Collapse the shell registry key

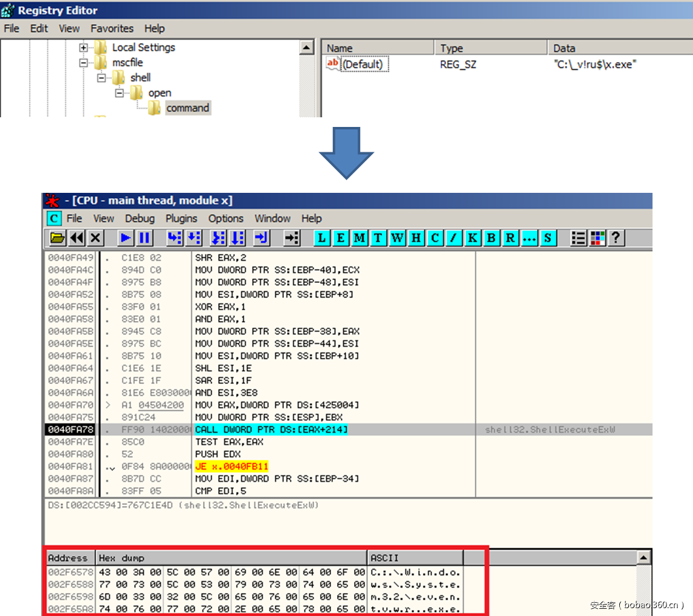pos(101,78)
